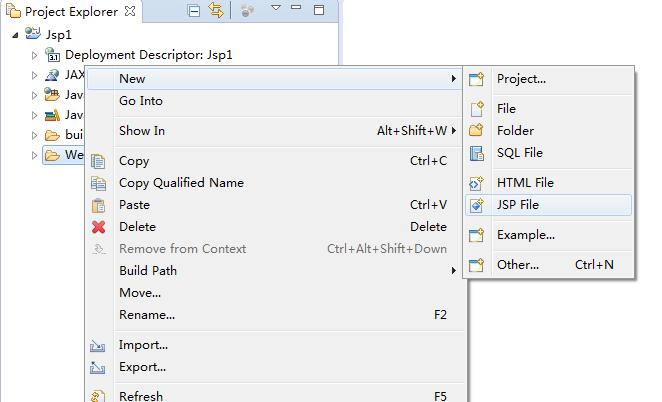
Task: Click Rename... in context menu
Action: tap(146, 315)
